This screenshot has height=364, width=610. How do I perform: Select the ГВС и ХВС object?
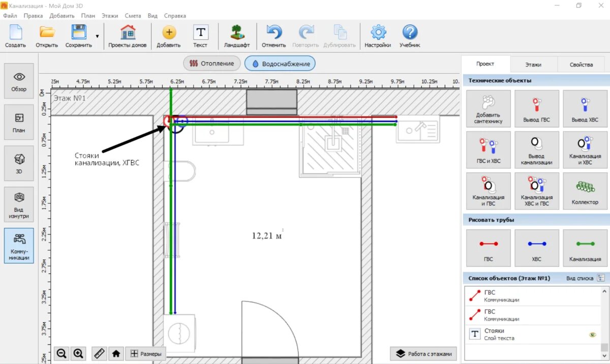coord(489,150)
